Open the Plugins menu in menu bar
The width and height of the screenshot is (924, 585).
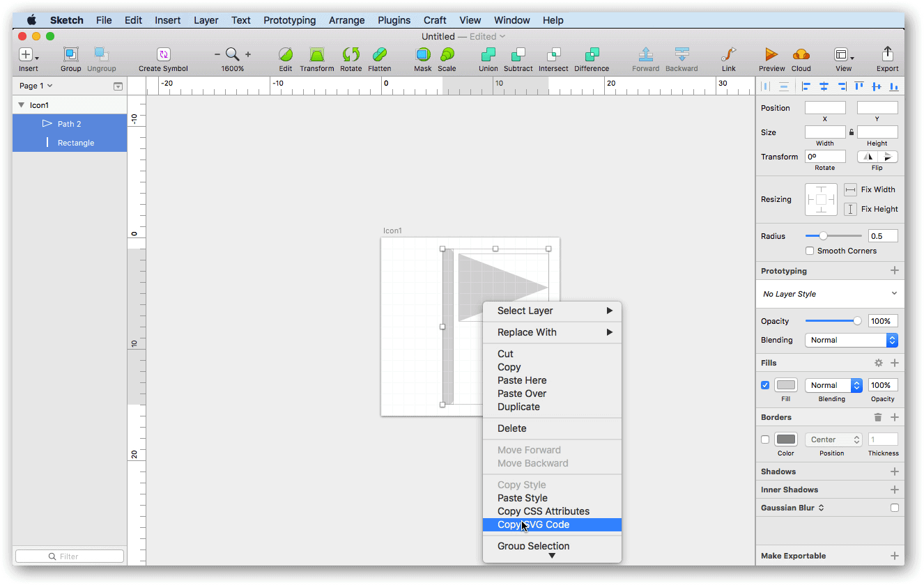point(394,20)
